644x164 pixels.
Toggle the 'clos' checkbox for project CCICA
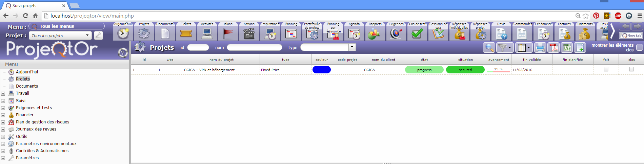(x=631, y=69)
